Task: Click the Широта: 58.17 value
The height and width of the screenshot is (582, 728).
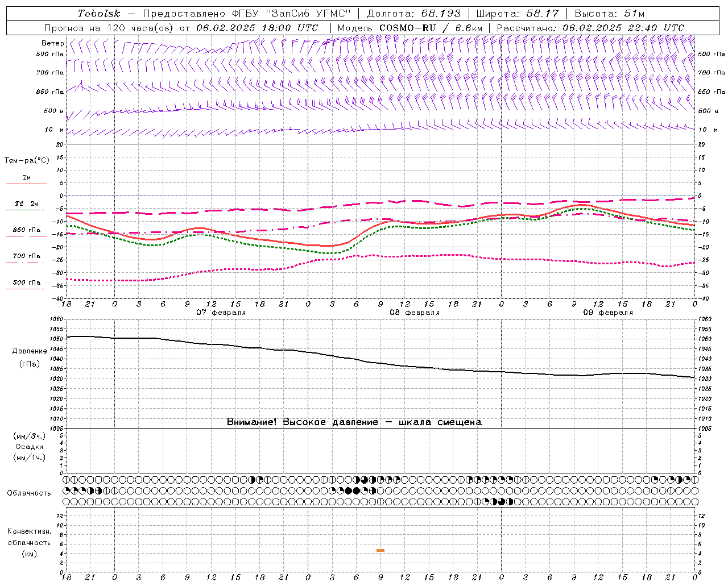Action: pyautogui.click(x=518, y=14)
